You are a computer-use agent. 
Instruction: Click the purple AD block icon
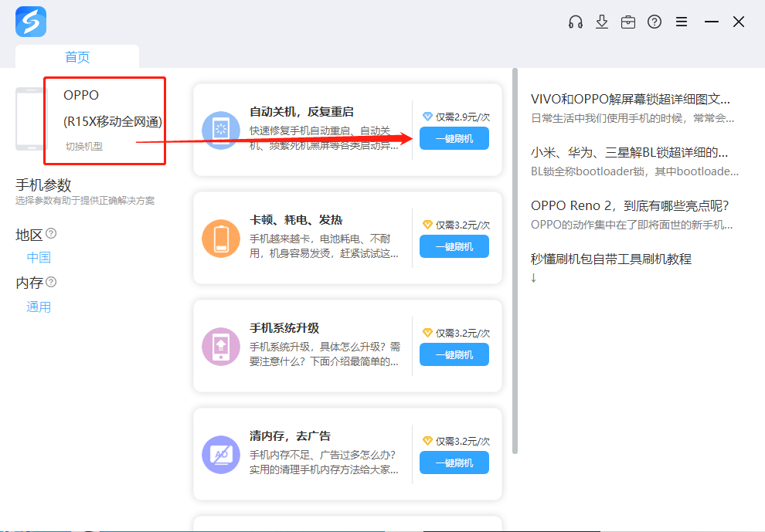221,455
